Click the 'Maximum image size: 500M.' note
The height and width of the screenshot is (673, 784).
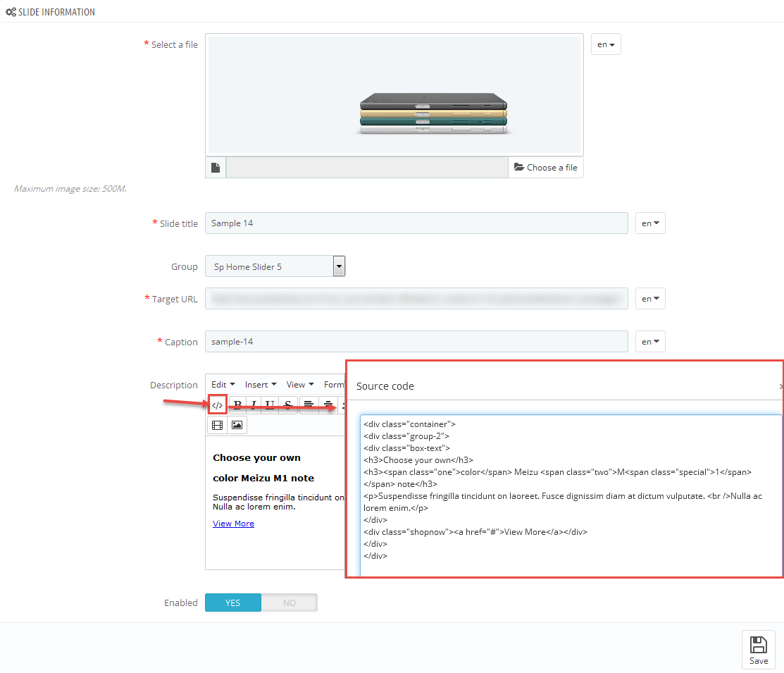pos(70,189)
